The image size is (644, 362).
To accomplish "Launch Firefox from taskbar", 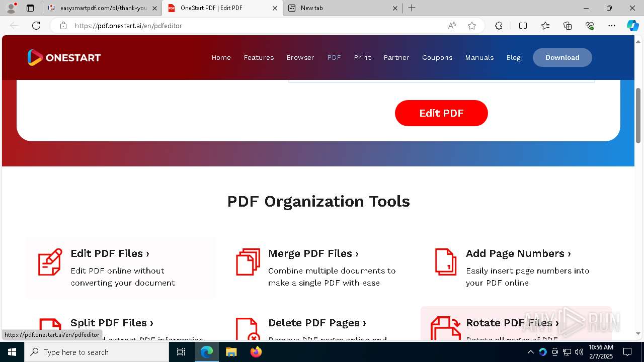I will tap(256, 352).
